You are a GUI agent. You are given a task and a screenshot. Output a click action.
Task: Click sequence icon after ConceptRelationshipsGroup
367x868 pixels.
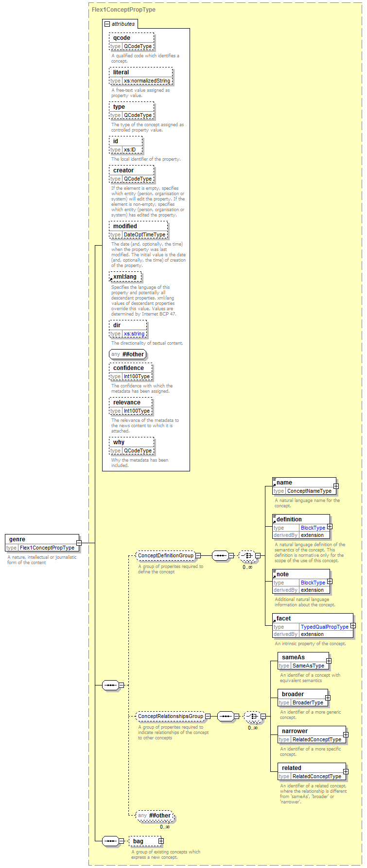(x=225, y=716)
